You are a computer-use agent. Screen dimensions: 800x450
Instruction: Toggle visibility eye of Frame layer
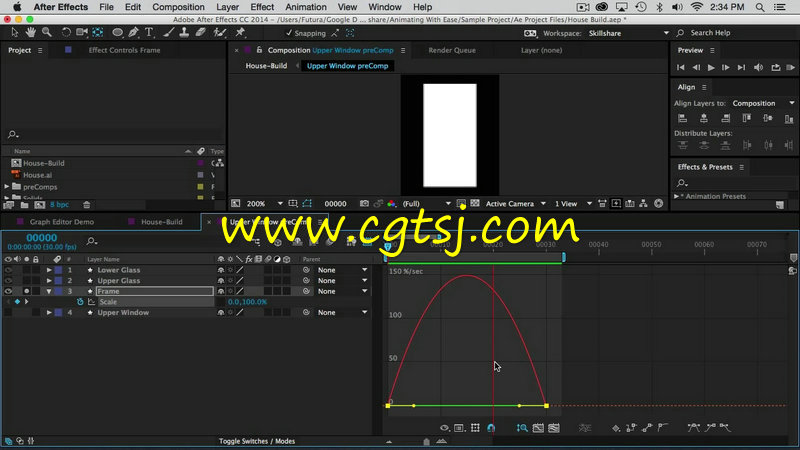pos(8,291)
